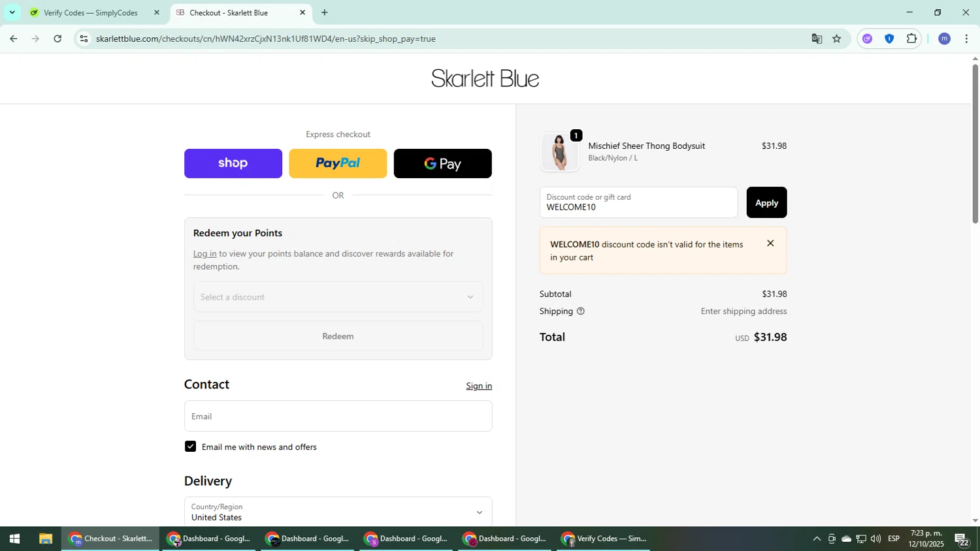
Task: Focus the Email input field
Action: [x=338, y=416]
